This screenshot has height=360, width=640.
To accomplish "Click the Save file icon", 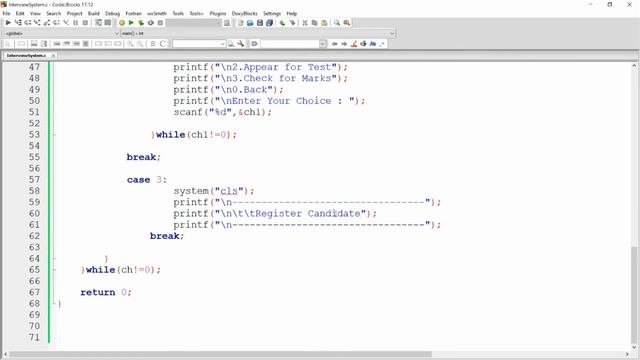I will click(x=260, y=23).
